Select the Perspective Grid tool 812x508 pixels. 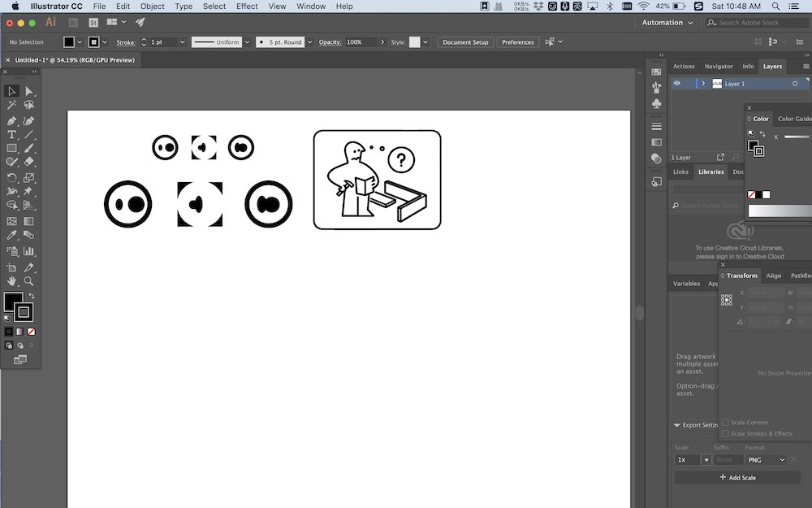tap(29, 206)
